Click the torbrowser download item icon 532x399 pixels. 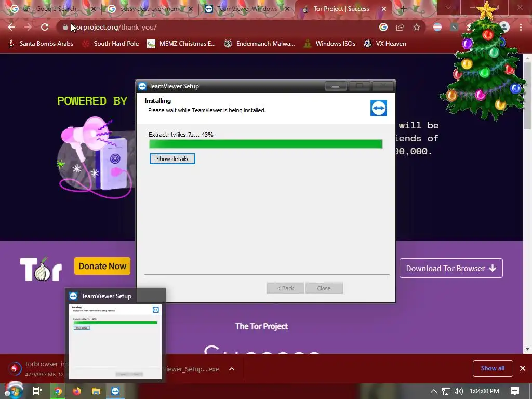14,368
